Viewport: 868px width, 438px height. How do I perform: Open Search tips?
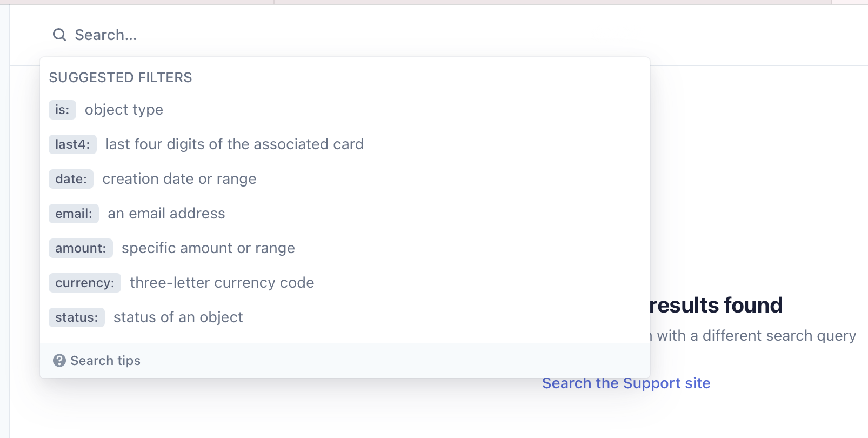click(x=105, y=360)
